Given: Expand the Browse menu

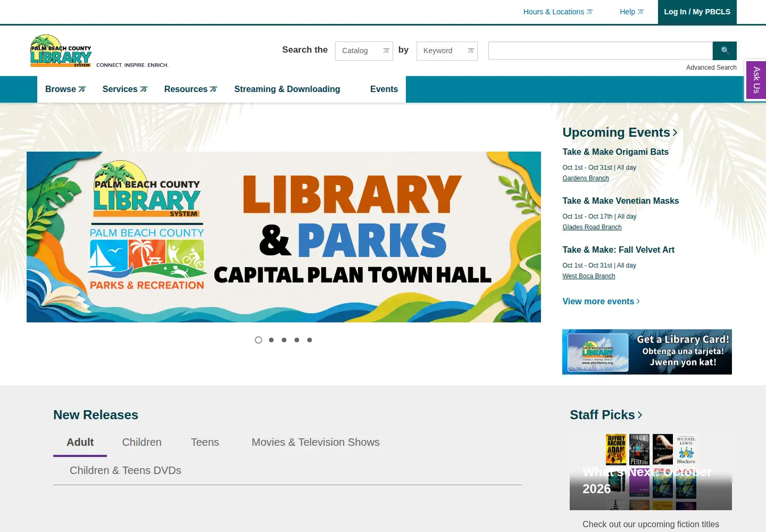Looking at the screenshot, I should (x=65, y=89).
